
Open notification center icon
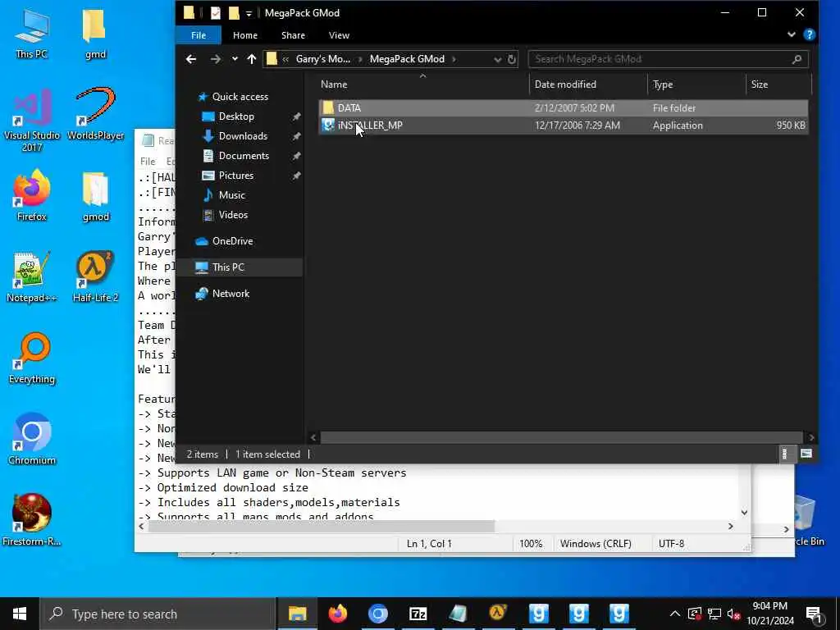point(815,614)
